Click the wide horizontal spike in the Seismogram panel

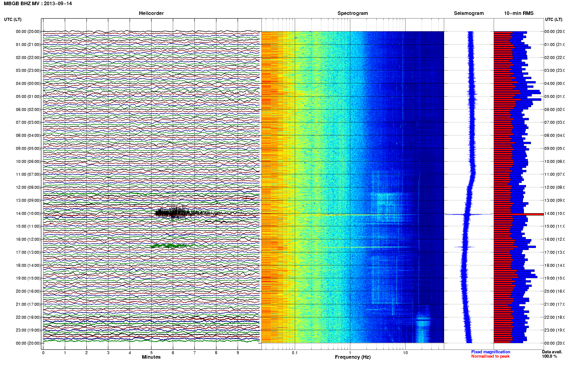click(x=468, y=214)
